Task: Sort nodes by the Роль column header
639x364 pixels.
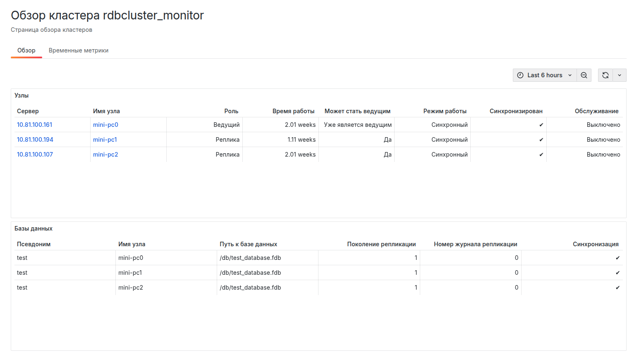Action: coord(231,111)
